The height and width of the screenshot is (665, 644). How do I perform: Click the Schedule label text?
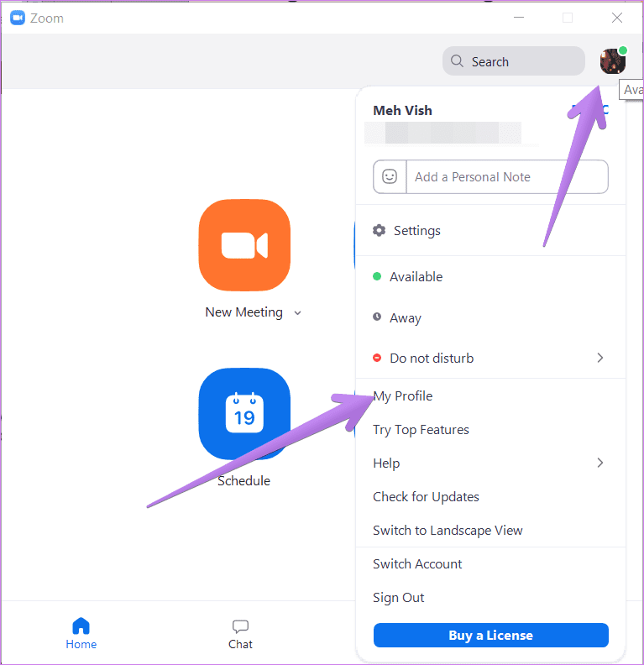(243, 480)
